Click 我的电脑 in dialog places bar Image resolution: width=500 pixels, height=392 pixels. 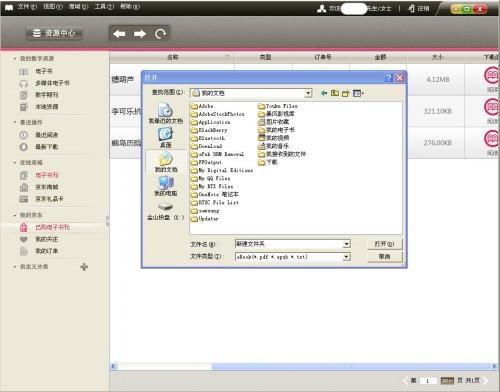tap(166, 186)
